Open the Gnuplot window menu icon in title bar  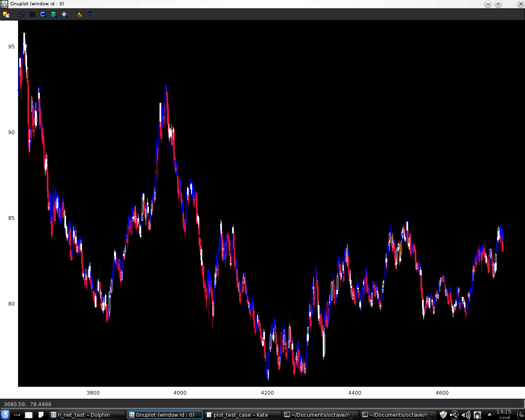[4, 4]
